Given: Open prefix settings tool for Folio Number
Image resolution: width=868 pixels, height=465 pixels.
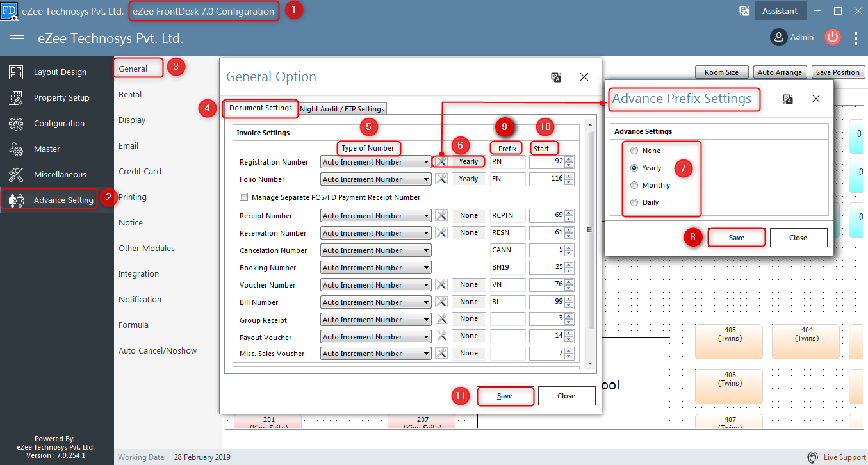Looking at the screenshot, I should 441,179.
